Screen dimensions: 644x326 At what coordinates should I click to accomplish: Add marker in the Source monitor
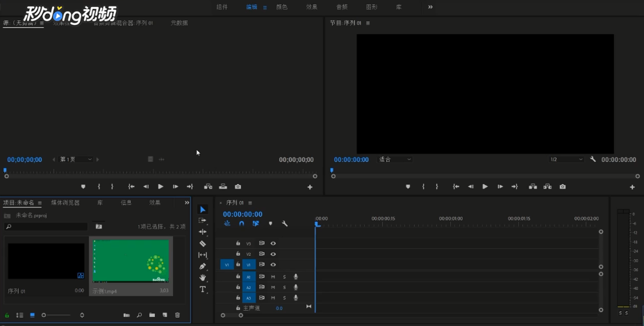tap(83, 187)
